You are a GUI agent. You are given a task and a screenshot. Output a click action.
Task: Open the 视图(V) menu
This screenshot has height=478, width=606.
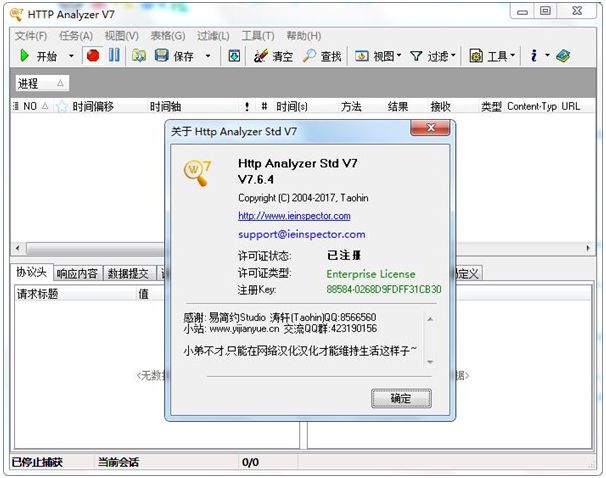coord(122,36)
